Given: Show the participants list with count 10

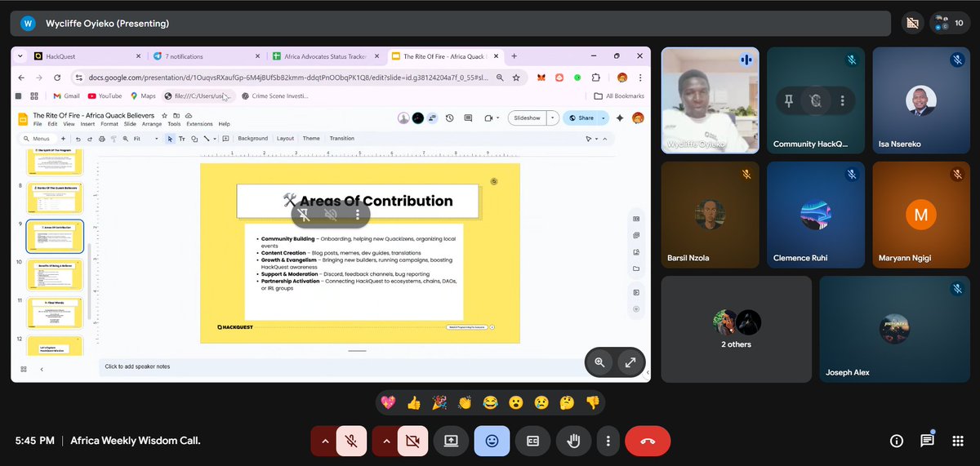Looking at the screenshot, I should tap(950, 23).
